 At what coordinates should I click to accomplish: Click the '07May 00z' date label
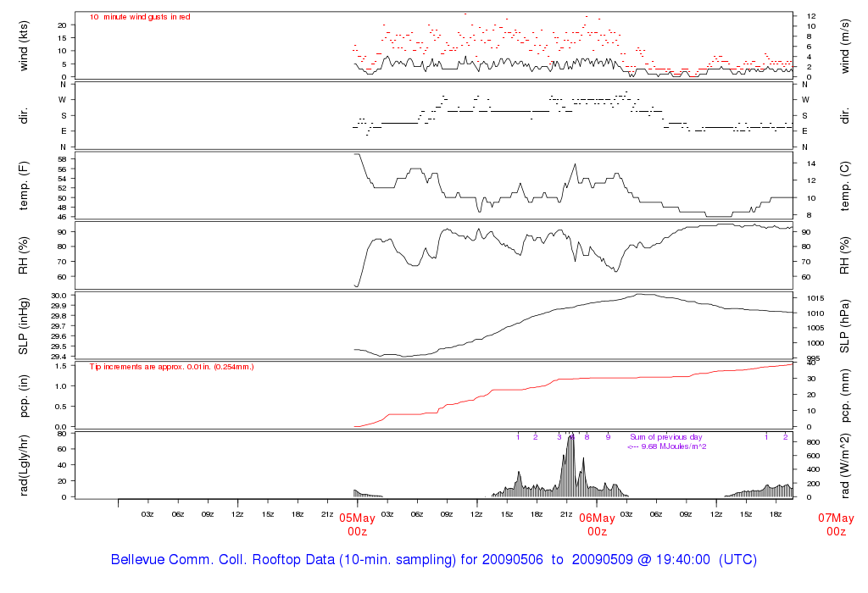836,524
